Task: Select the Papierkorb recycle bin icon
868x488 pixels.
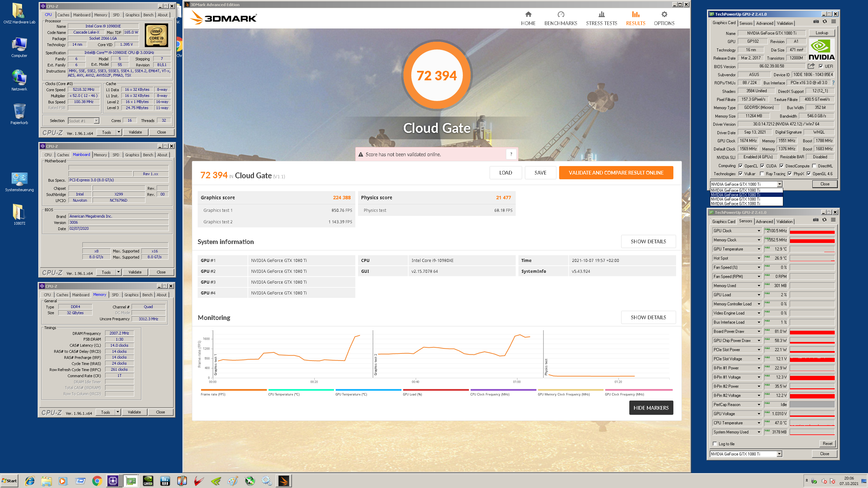Action: (x=19, y=114)
